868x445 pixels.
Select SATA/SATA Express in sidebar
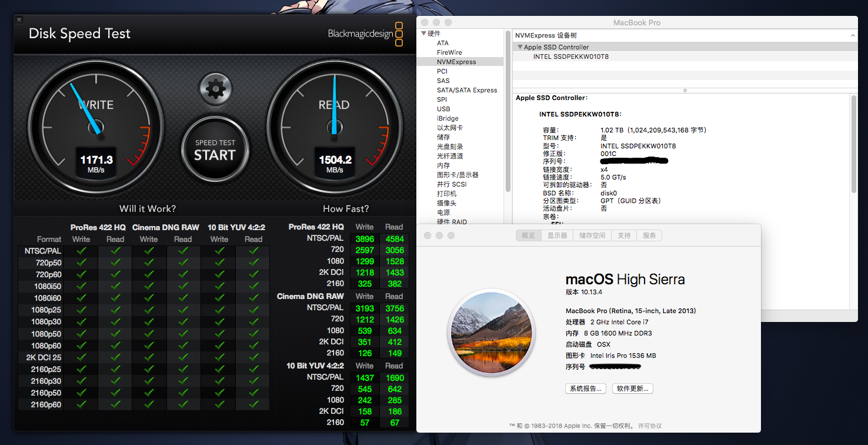[467, 90]
